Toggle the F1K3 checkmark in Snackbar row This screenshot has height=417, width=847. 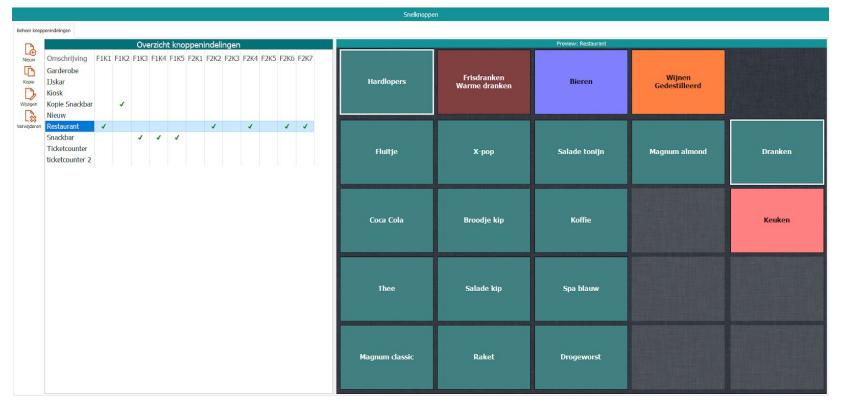[x=140, y=137]
